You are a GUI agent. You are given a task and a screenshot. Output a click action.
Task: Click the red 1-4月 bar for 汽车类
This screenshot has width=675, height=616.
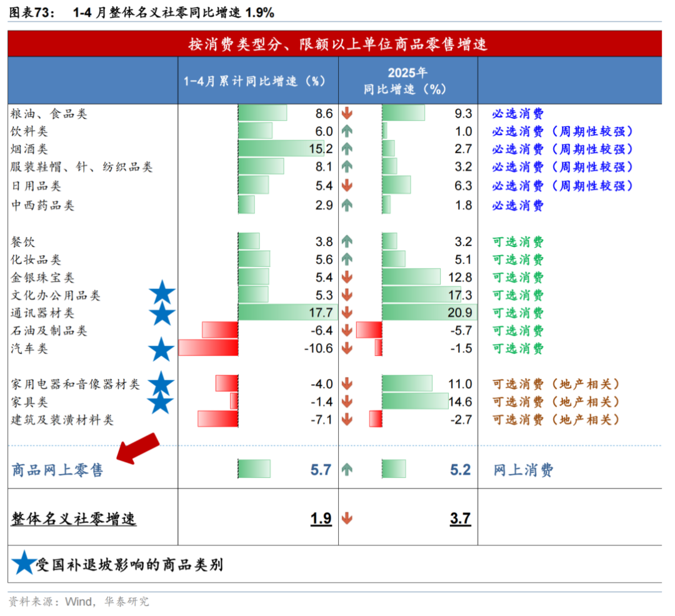[x=208, y=348]
